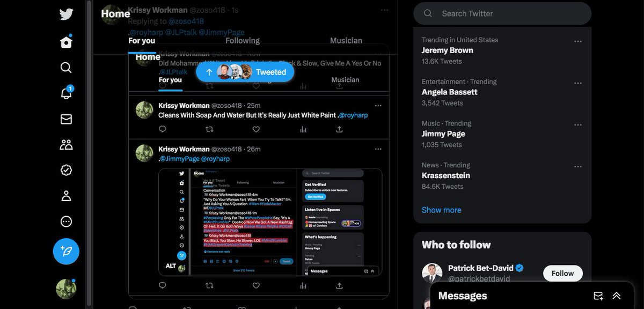Open Patrick Bet-David's profile avatar
The height and width of the screenshot is (309, 644).
click(x=432, y=273)
